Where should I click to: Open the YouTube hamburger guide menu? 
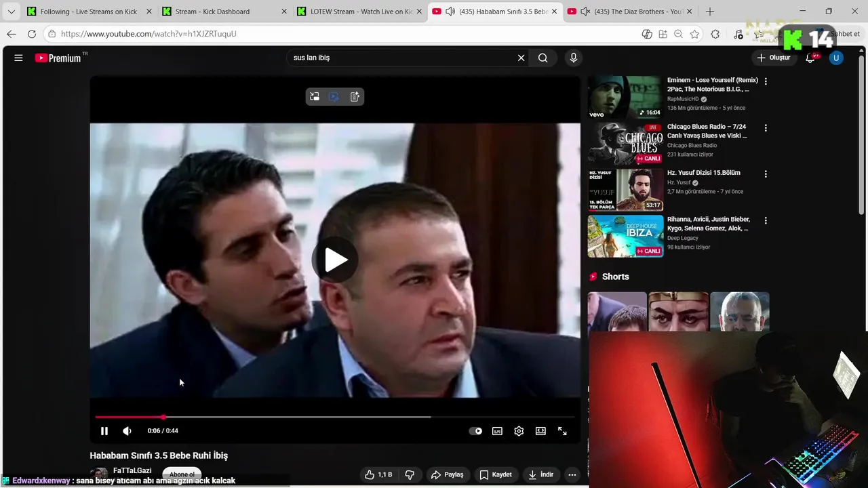coord(18,58)
